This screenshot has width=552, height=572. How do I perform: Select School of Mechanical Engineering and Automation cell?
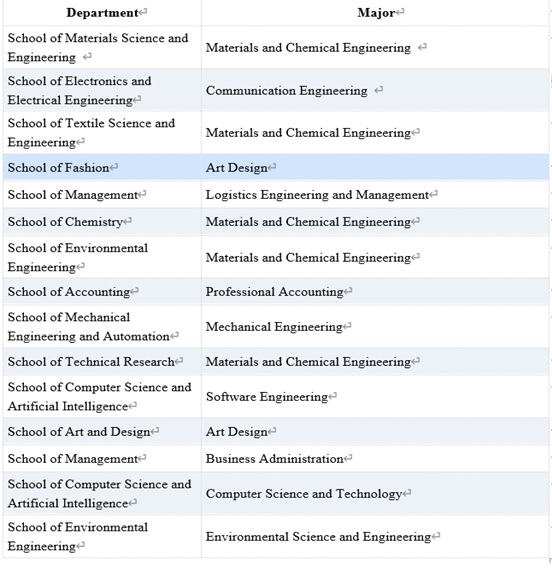coord(102,326)
